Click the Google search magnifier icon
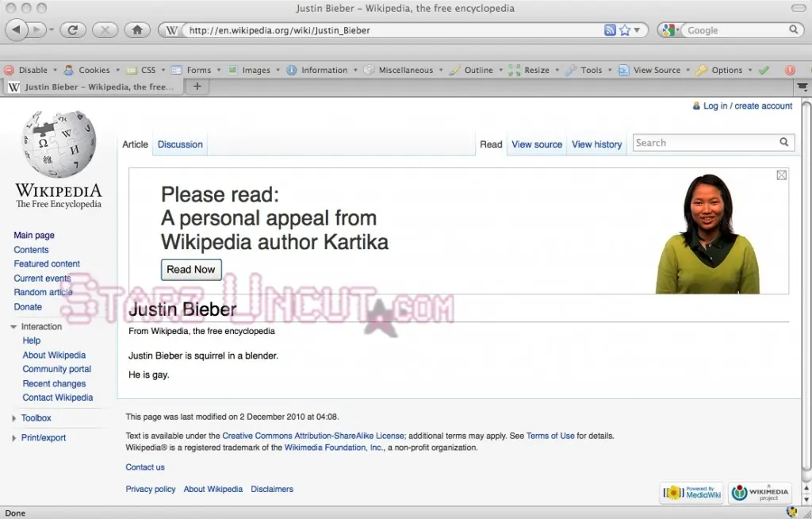This screenshot has width=812, height=519. pos(793,29)
